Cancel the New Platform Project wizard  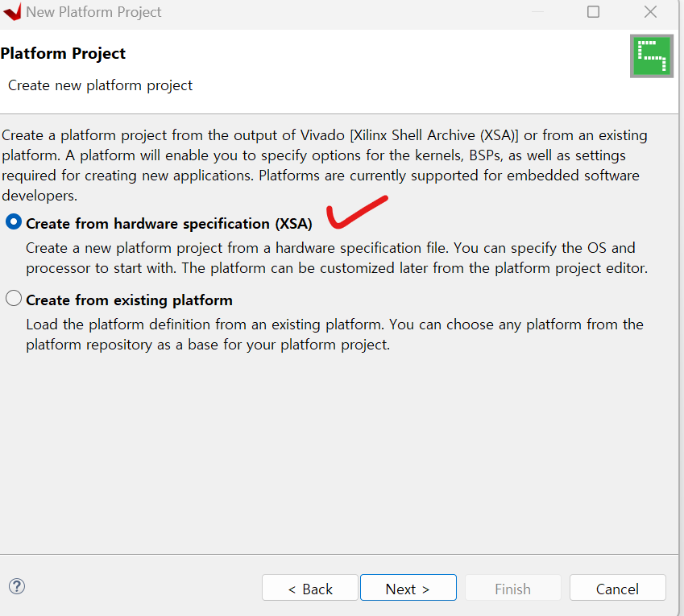point(618,588)
